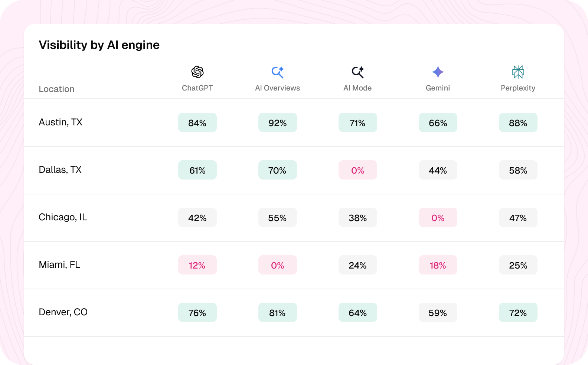
Task: Click the 0% AI Overviews badge for Miami
Action: click(x=278, y=265)
